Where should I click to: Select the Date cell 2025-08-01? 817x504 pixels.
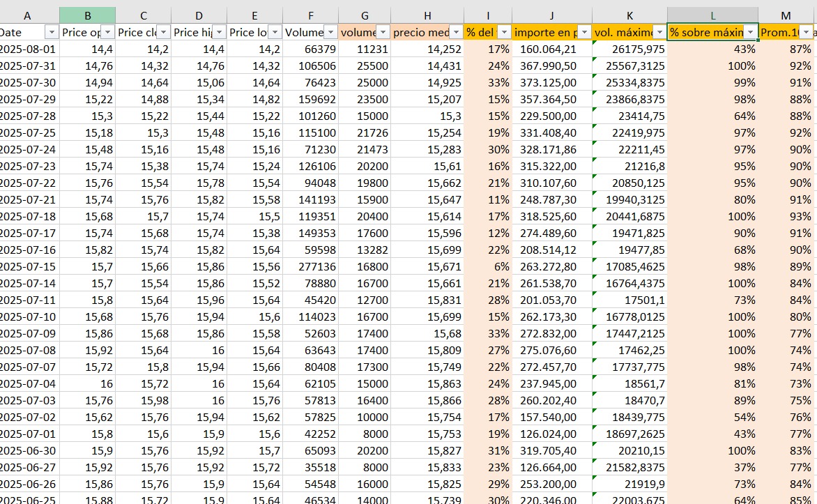click(x=29, y=49)
